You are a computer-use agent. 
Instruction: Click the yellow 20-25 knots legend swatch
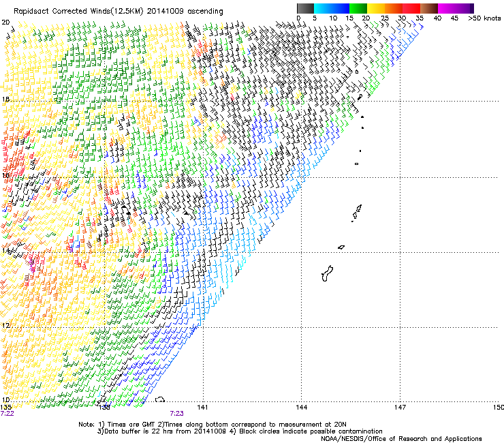tap(375, 8)
